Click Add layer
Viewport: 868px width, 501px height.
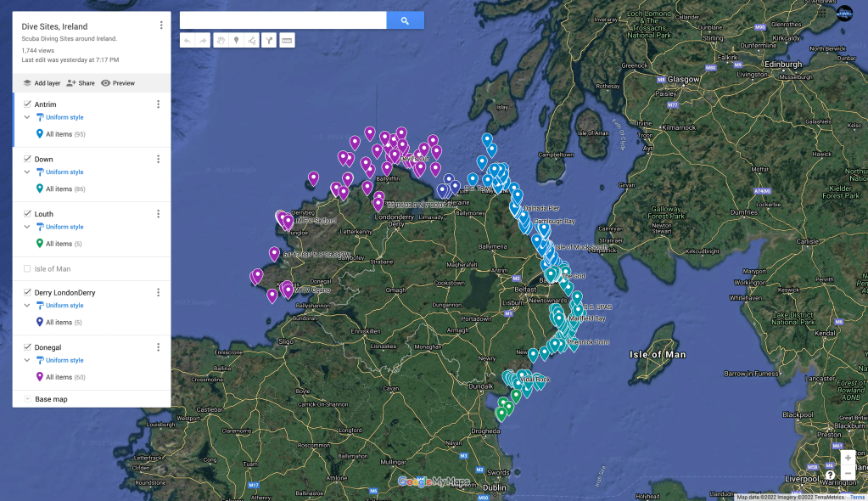pyautogui.click(x=42, y=83)
